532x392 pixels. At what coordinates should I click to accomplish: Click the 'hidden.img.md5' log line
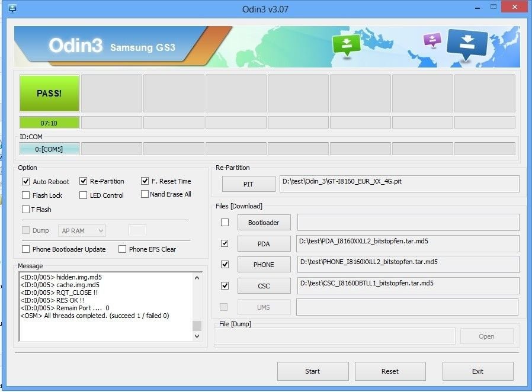(61, 277)
